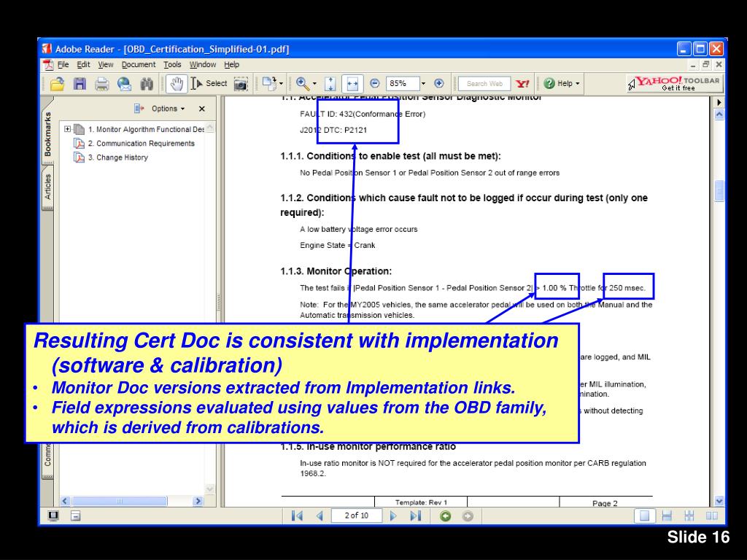
Task: Click the hide toolbars icon in status bar
Action: pyautogui.click(x=75, y=516)
